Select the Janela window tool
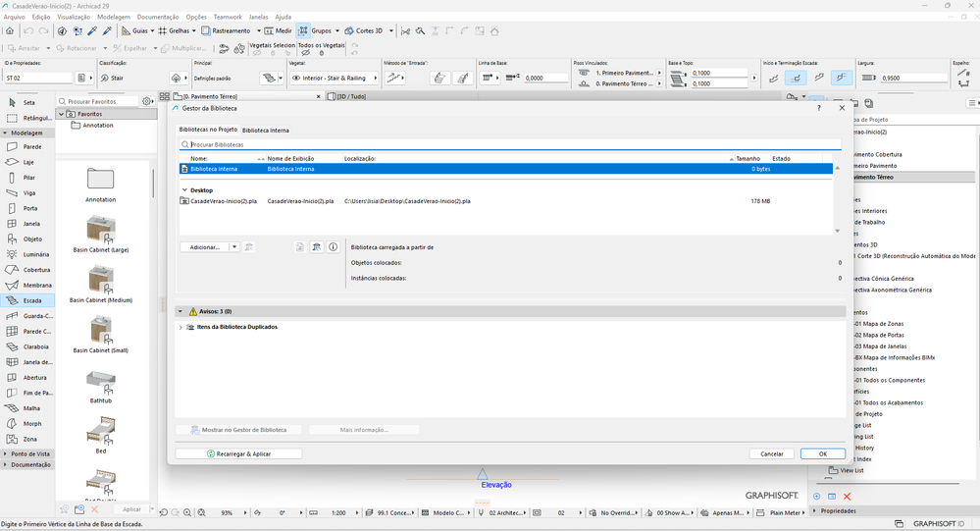 click(x=26, y=224)
